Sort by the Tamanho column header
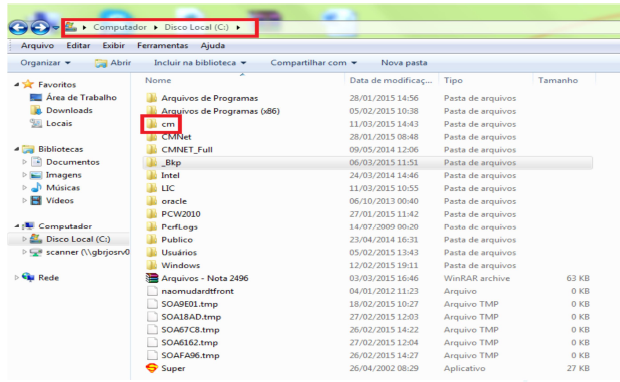Screen dimensions: 620x382 point(558,80)
